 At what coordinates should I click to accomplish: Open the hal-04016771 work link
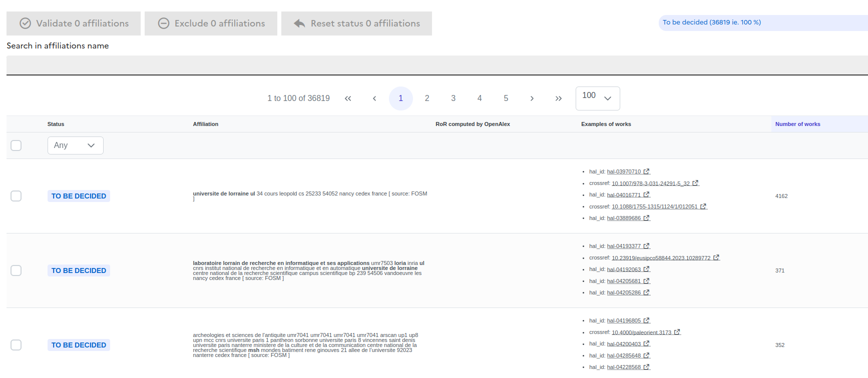[x=624, y=195]
